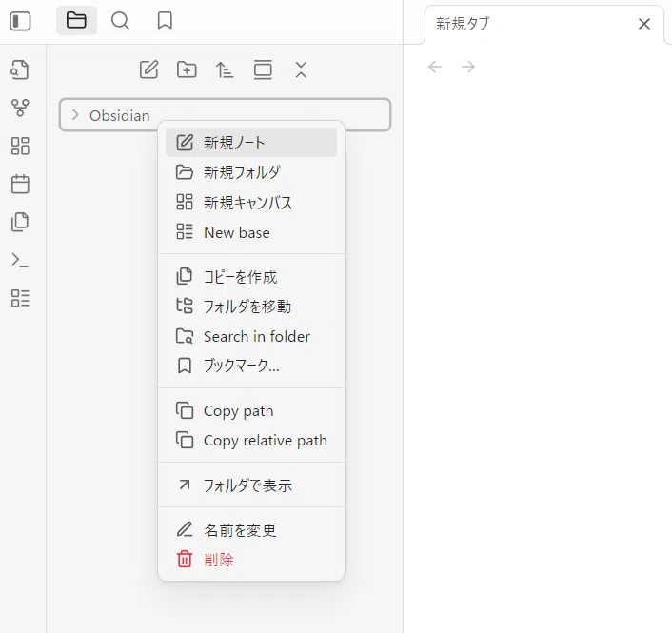Close the 新規タブ tab
The width and height of the screenshot is (672, 633).
[x=644, y=24]
